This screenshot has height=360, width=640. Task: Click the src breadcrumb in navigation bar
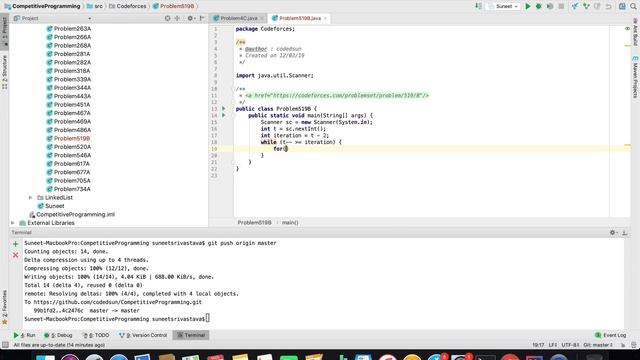pos(95,6)
